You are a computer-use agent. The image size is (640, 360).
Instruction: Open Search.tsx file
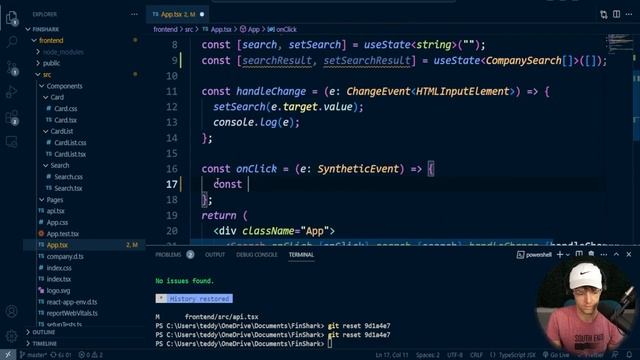(68, 188)
